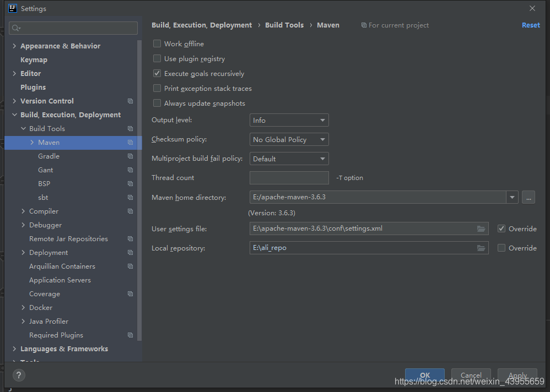
Task: Expand the Maven tree node arrow
Action: (x=33, y=142)
